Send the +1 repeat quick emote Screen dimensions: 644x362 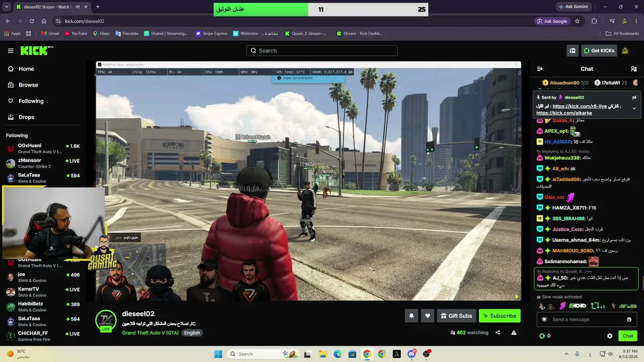[x=598, y=306]
